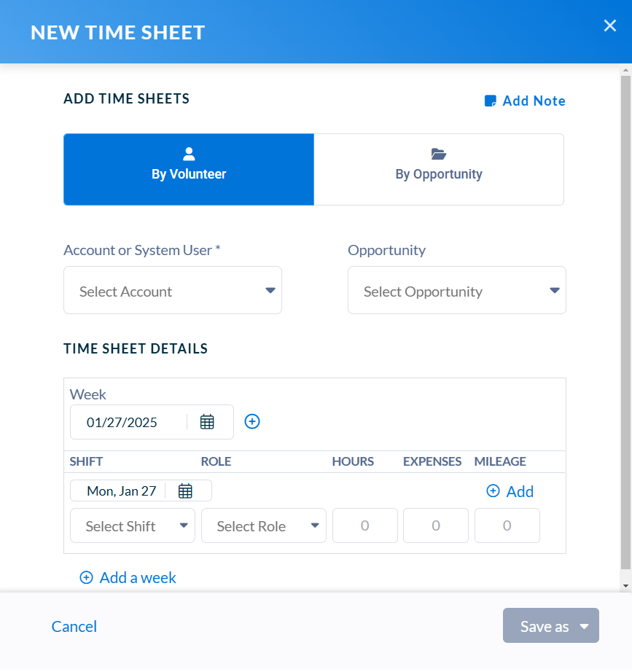Image resolution: width=632 pixels, height=672 pixels.
Task: Select the By Volunteer tab
Action: coord(189,169)
